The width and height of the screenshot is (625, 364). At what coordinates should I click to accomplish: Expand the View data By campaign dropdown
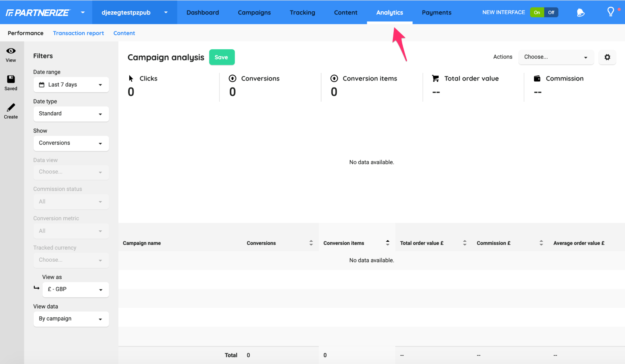point(71,319)
